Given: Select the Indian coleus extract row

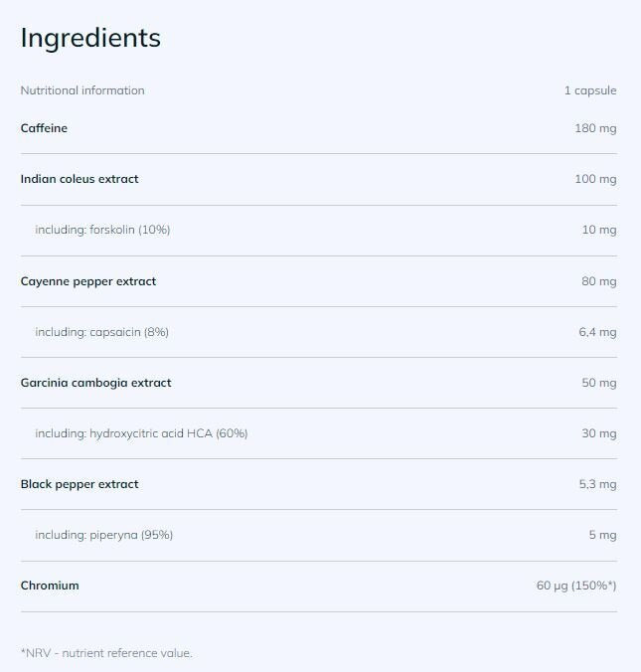Looking at the screenshot, I should tap(80, 179).
